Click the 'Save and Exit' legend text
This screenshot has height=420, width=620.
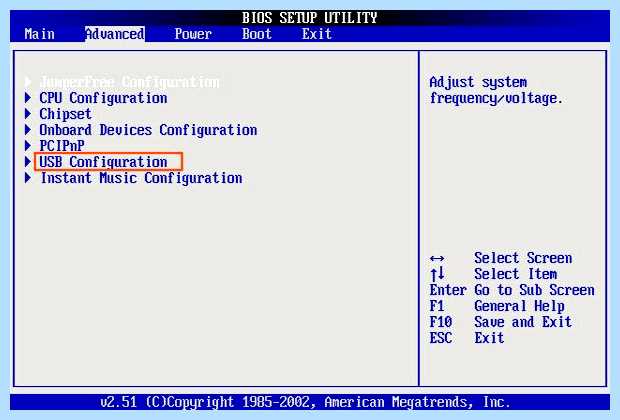[523, 322]
